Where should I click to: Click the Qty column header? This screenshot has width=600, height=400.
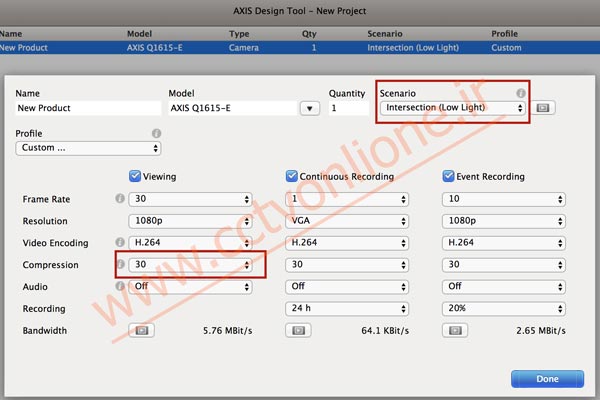309,34
